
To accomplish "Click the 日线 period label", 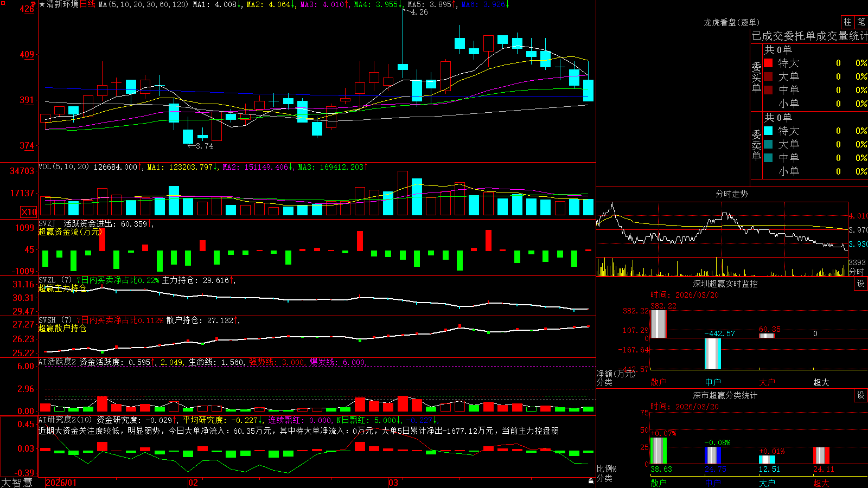I will (87, 4).
